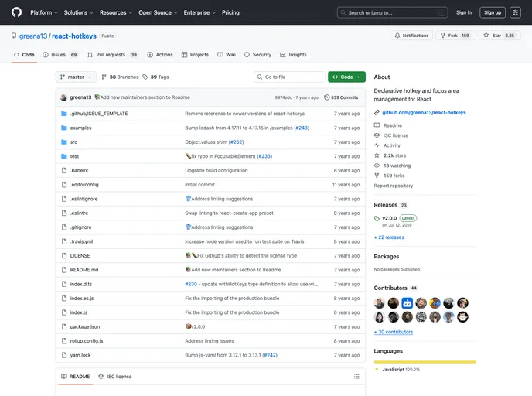Expand the master branch dropdown
The image size is (532, 396).
tap(77, 77)
